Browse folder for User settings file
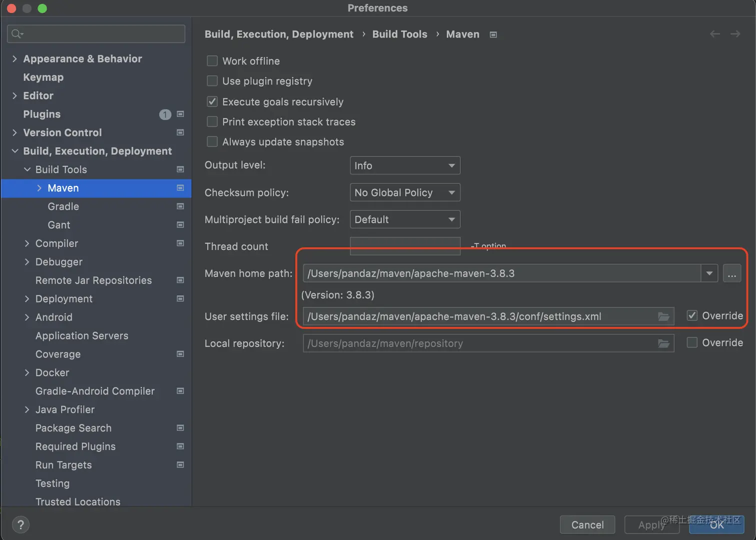The image size is (756, 540). [663, 316]
